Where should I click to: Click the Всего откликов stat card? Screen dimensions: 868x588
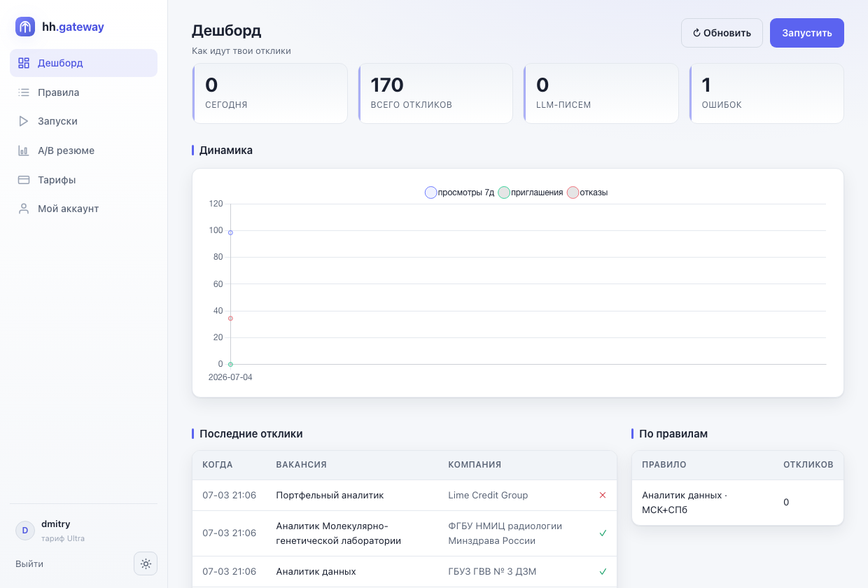coord(435,94)
